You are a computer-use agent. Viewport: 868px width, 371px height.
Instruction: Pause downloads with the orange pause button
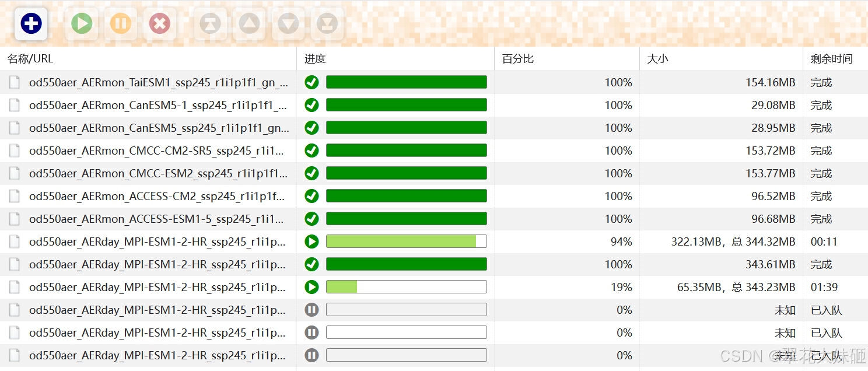pos(121,24)
